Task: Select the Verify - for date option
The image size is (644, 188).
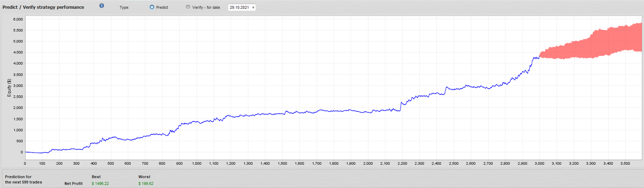Action: click(188, 7)
